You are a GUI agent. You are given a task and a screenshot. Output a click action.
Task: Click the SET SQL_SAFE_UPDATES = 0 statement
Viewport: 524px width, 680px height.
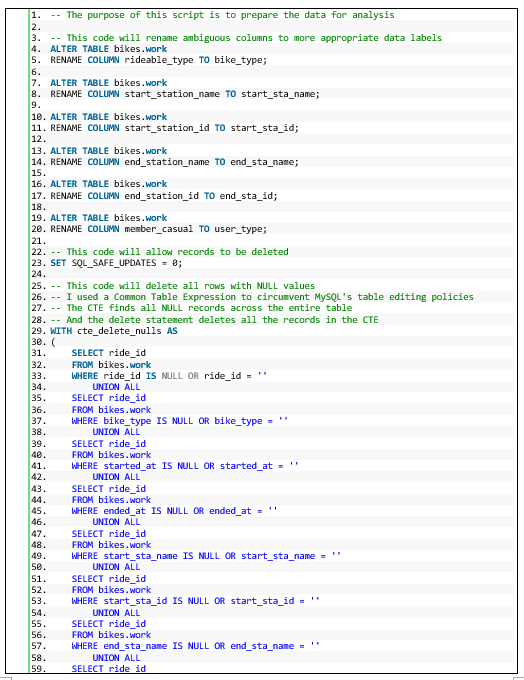(x=116, y=263)
